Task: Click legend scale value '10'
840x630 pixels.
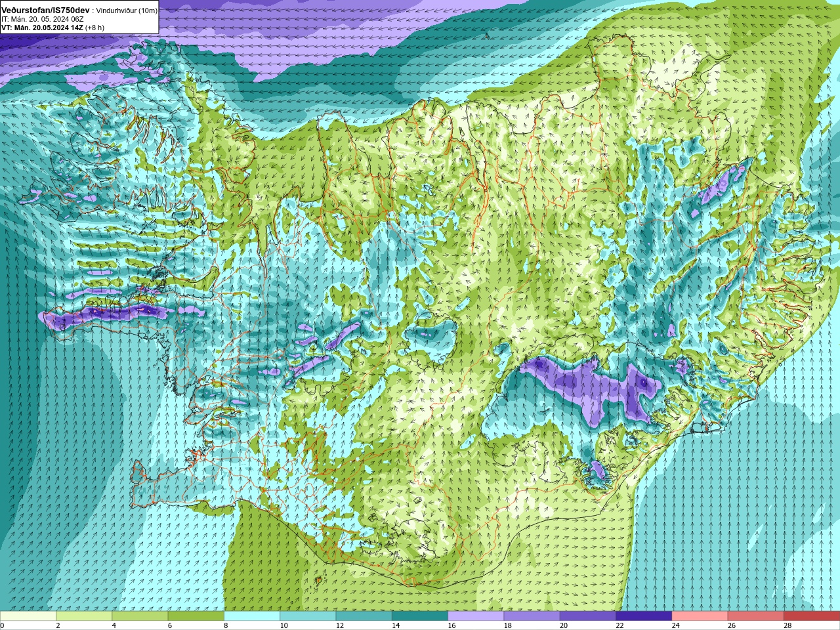Action: [x=283, y=625]
